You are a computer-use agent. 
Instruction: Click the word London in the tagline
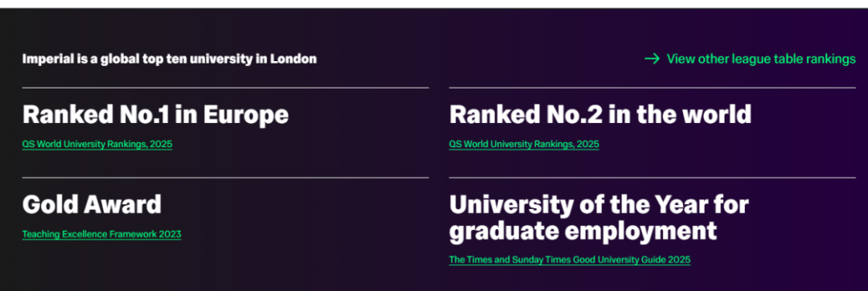tap(293, 59)
